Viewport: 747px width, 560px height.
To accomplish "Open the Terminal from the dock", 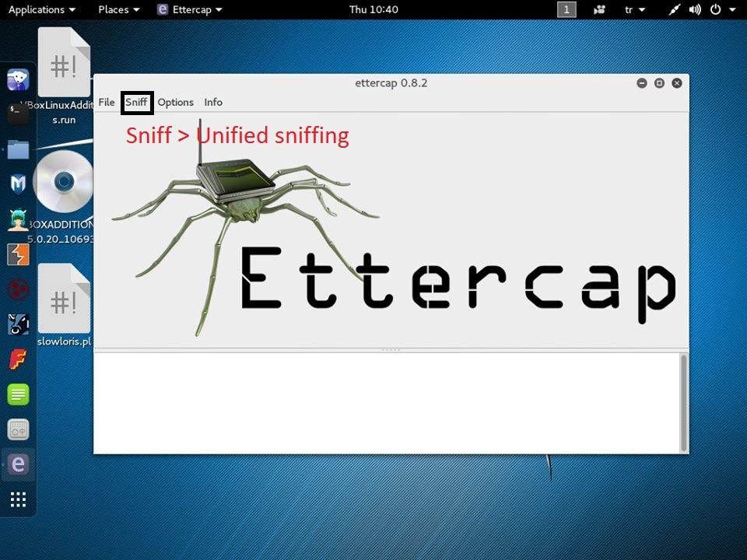I will [x=18, y=114].
